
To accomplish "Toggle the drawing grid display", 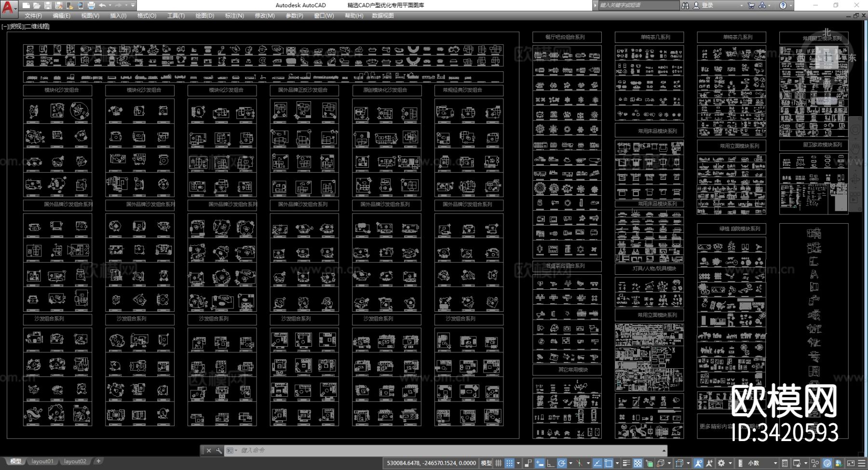I will [498, 463].
